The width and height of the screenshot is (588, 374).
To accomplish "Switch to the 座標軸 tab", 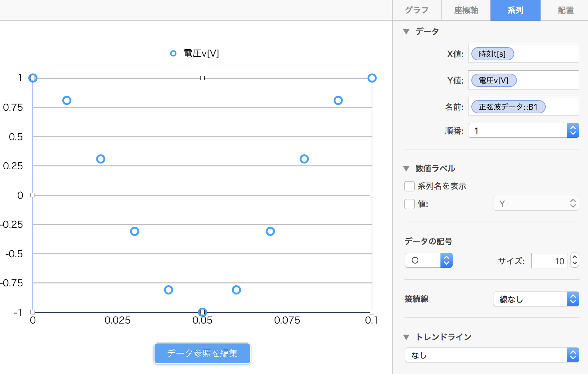I will [466, 10].
